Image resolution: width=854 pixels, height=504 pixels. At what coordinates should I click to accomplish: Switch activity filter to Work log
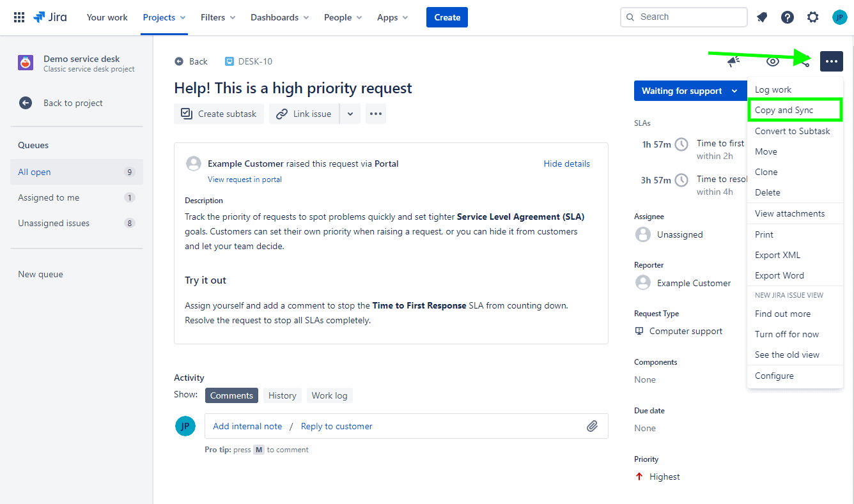point(329,395)
